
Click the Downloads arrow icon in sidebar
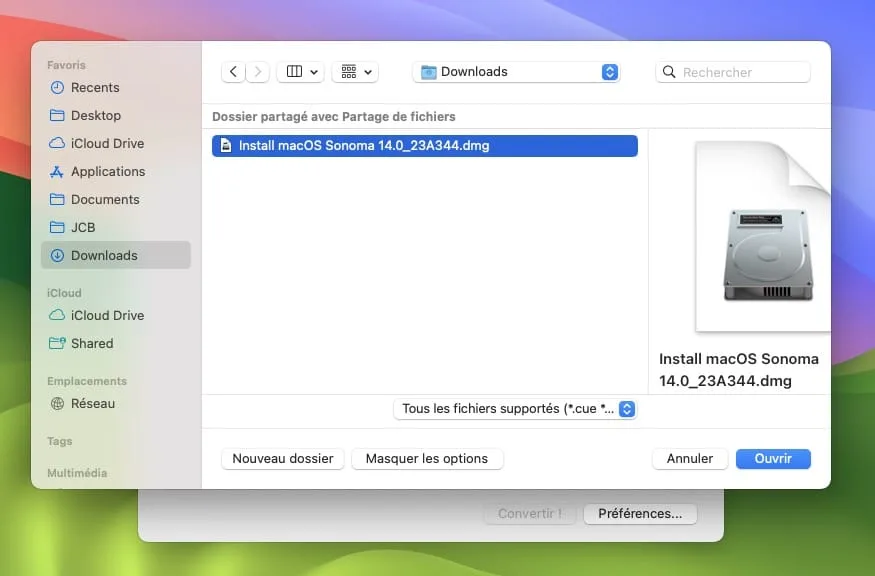tap(57, 256)
